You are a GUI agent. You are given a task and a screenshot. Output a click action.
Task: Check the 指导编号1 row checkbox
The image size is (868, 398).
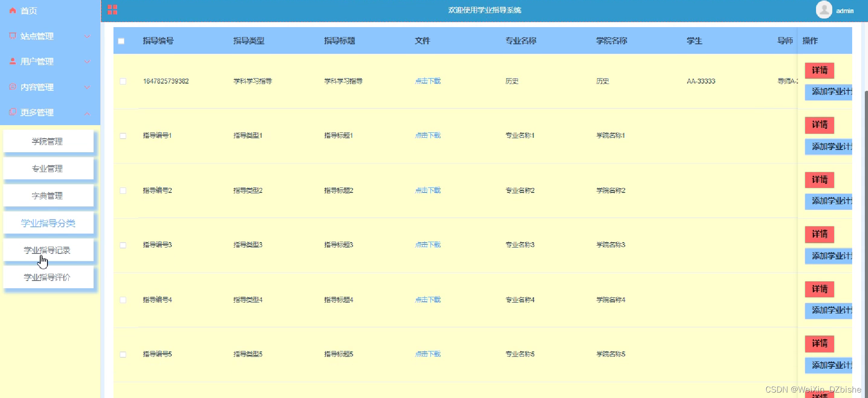tap(123, 136)
